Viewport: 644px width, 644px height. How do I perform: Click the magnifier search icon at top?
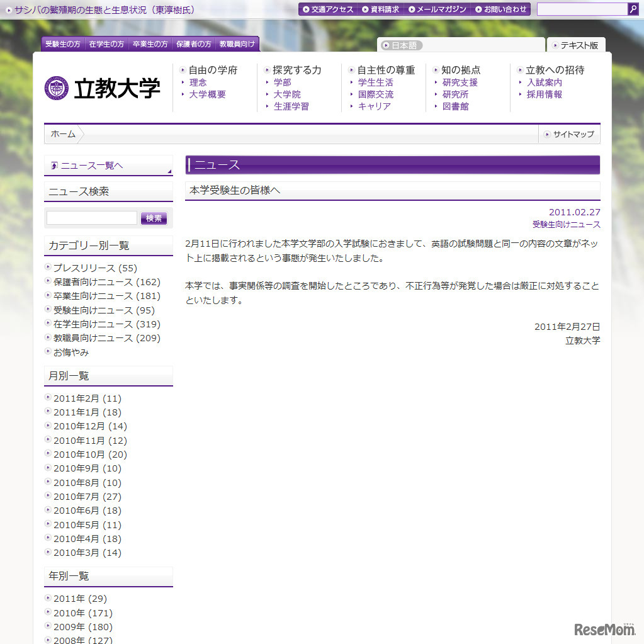coord(633,9)
